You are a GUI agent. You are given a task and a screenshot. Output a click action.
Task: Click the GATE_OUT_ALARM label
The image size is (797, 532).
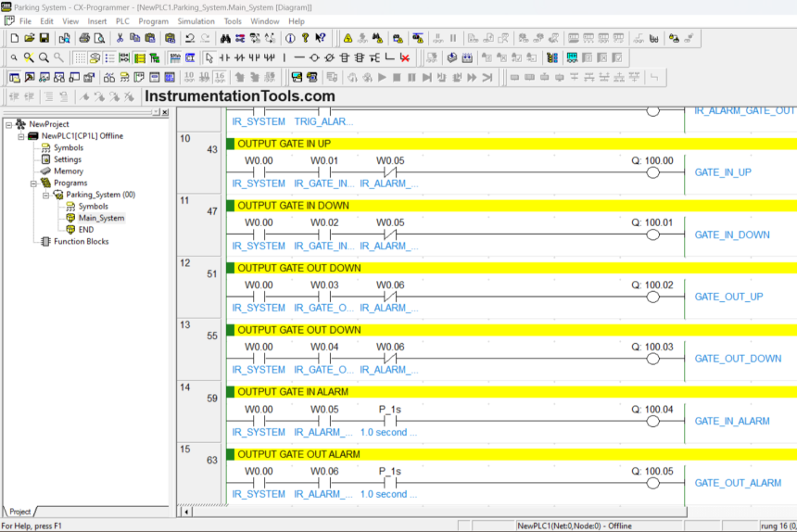[738, 483]
